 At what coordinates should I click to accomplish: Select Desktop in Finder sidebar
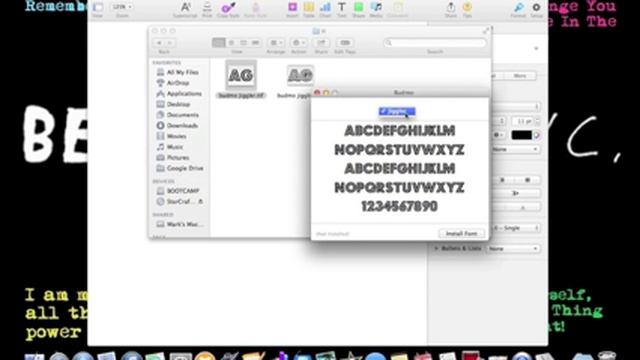pos(179,104)
